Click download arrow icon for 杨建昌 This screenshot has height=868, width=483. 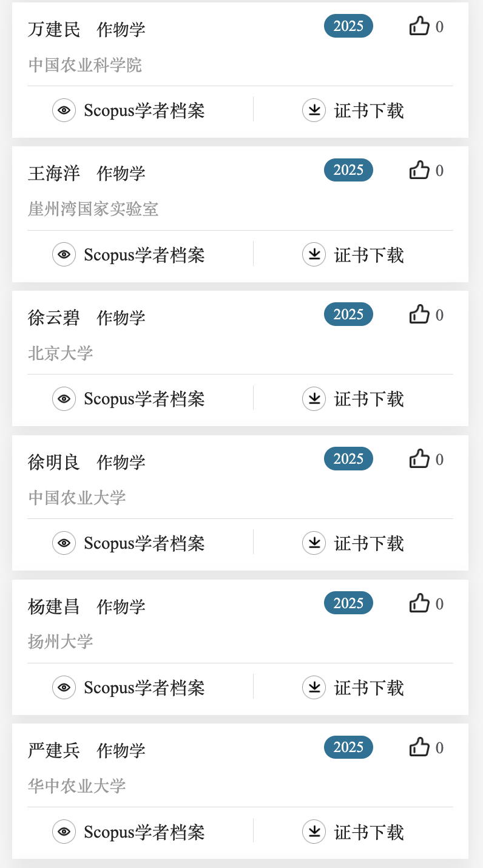(314, 687)
